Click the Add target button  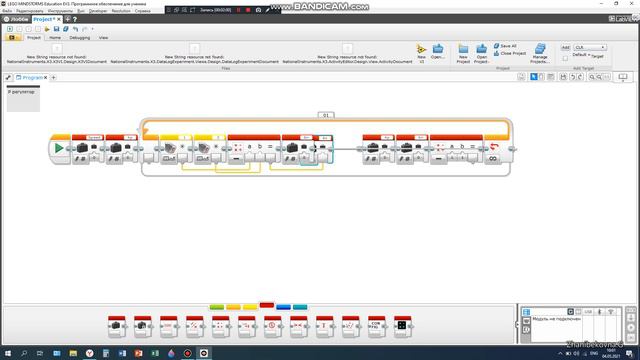(565, 47)
